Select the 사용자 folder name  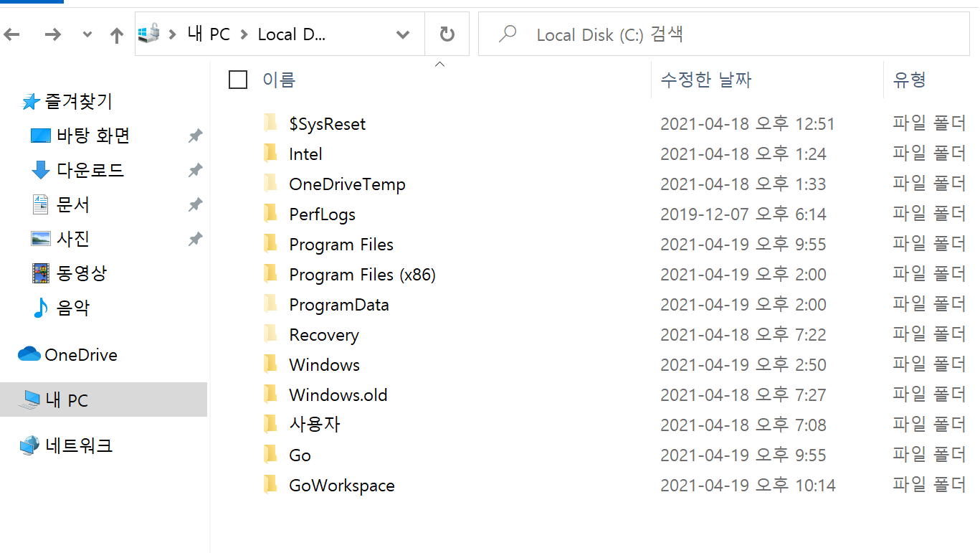pos(315,425)
